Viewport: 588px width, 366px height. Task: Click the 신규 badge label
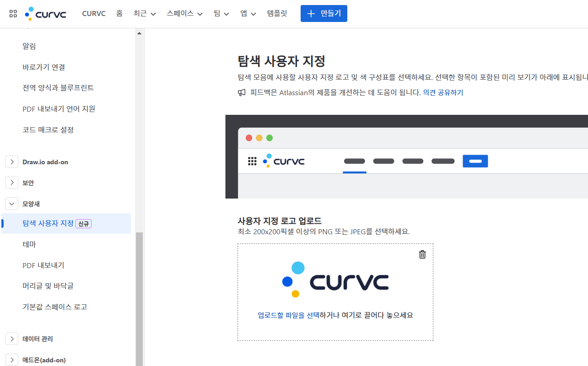(84, 224)
